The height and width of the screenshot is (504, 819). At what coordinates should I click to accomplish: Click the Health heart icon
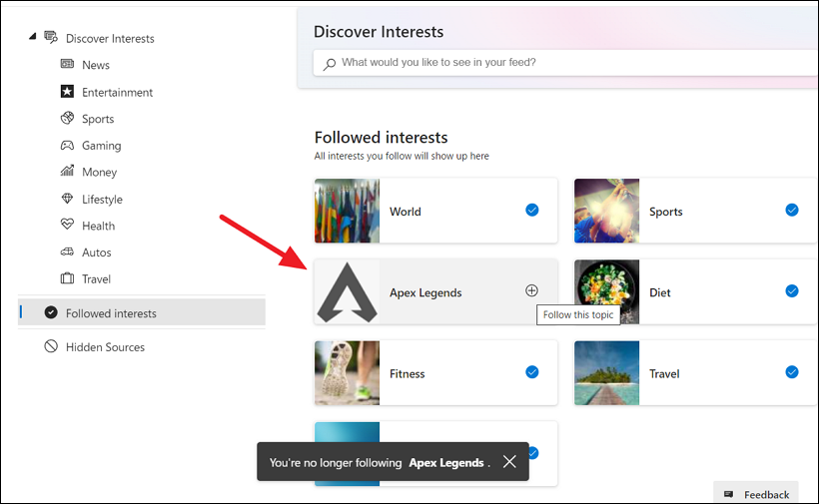tap(67, 226)
